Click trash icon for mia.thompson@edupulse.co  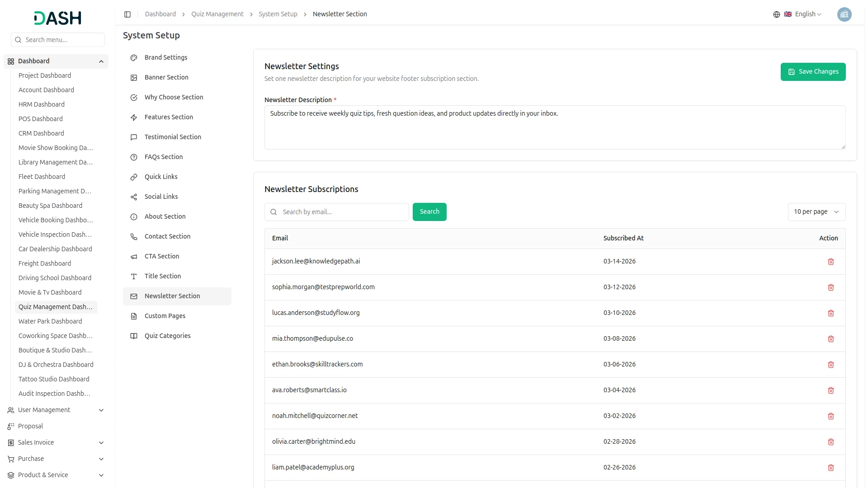pyautogui.click(x=830, y=339)
